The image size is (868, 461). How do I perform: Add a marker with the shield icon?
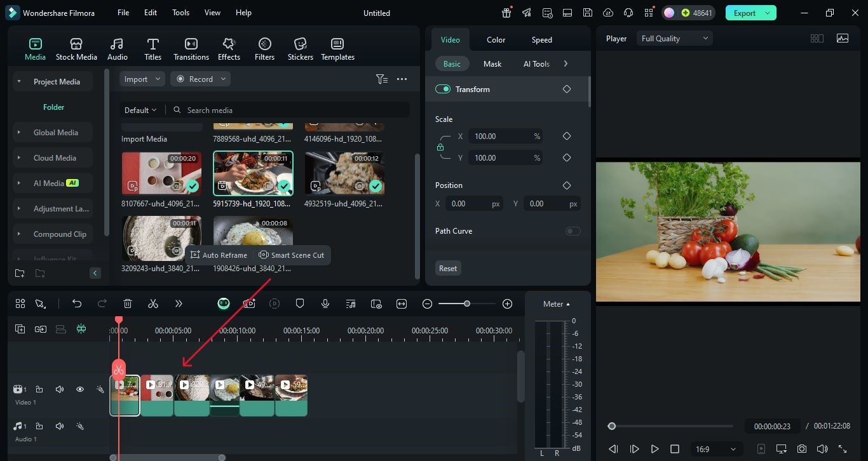click(300, 304)
